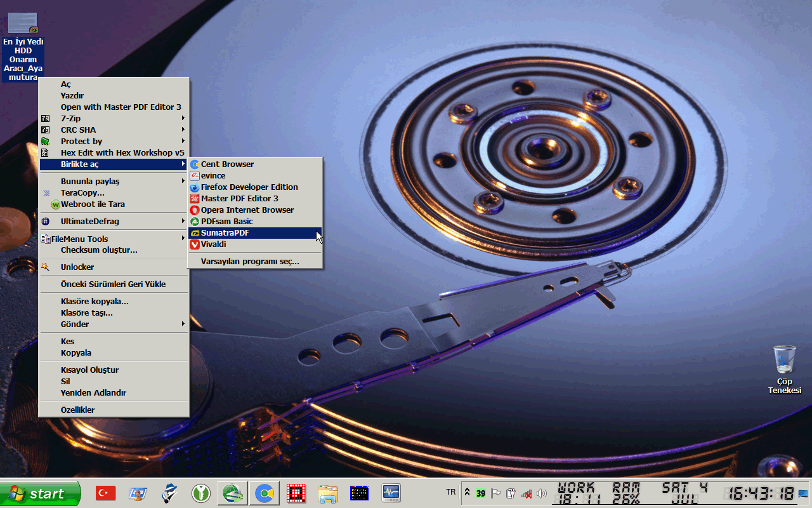Viewport: 812px width, 508px height.
Task: Click 'Checksum oluştur...' entry
Action: point(114,250)
